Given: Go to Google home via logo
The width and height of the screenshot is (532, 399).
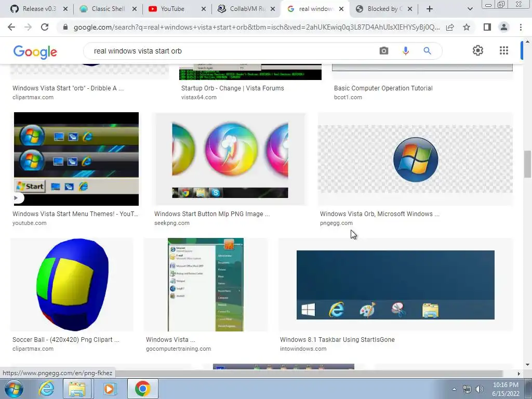Looking at the screenshot, I should (x=35, y=52).
